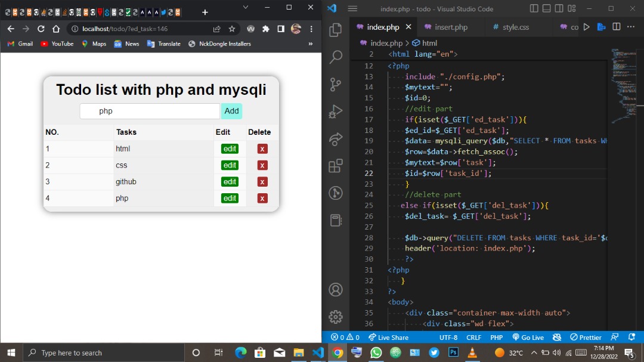Open WhatsApp from the taskbar

(x=376, y=352)
